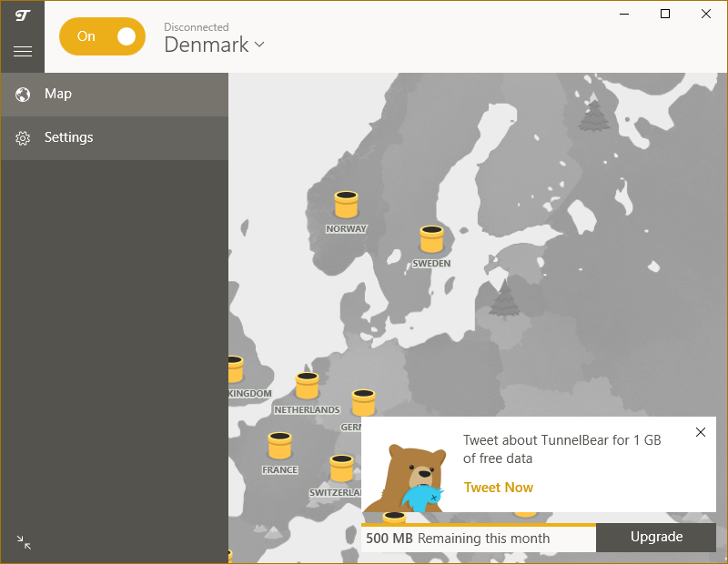728x564 pixels.
Task: Close the TunnelBear window
Action: 706,14
